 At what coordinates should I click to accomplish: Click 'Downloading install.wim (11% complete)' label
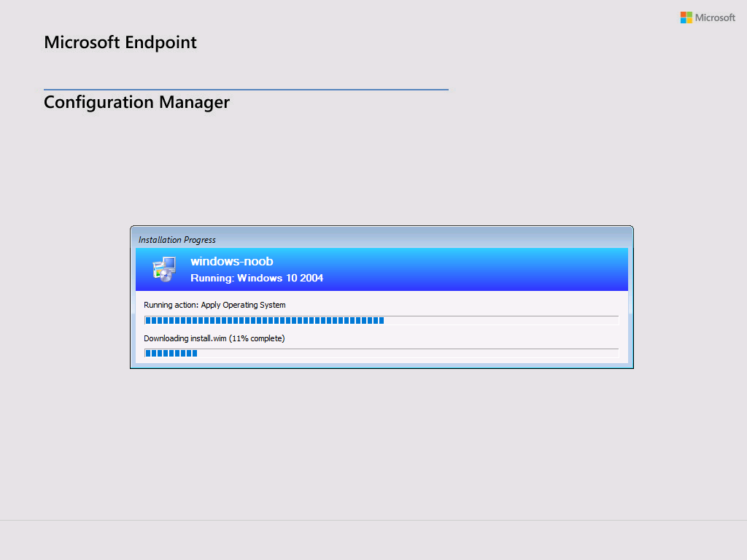pos(214,338)
